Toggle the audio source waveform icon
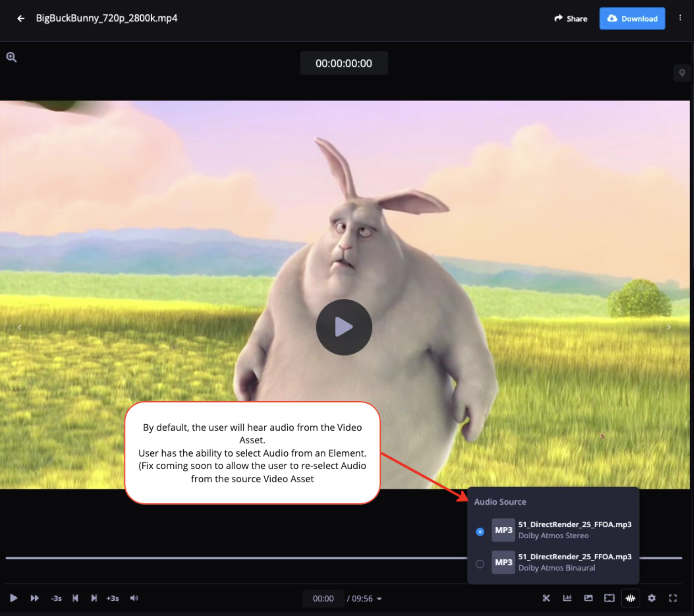Screen dimensions: 694x616 [630, 598]
